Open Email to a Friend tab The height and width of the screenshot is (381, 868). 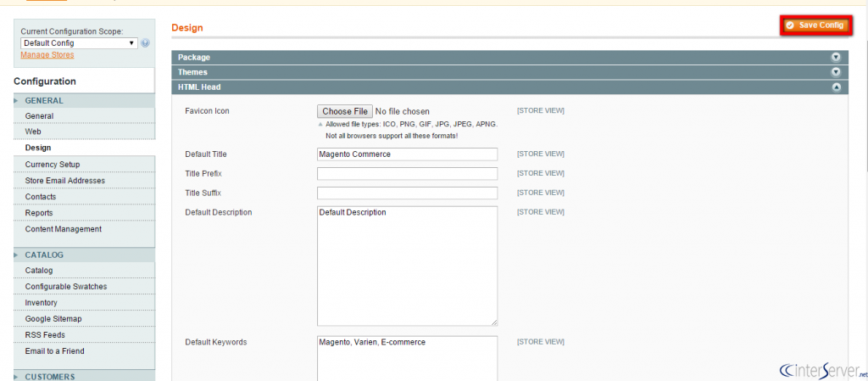tap(84, 351)
